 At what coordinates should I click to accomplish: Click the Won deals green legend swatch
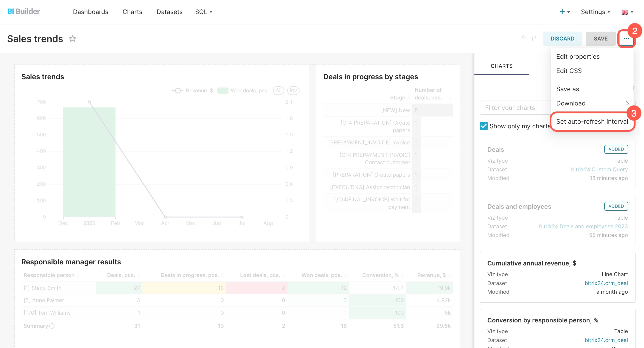(x=223, y=91)
